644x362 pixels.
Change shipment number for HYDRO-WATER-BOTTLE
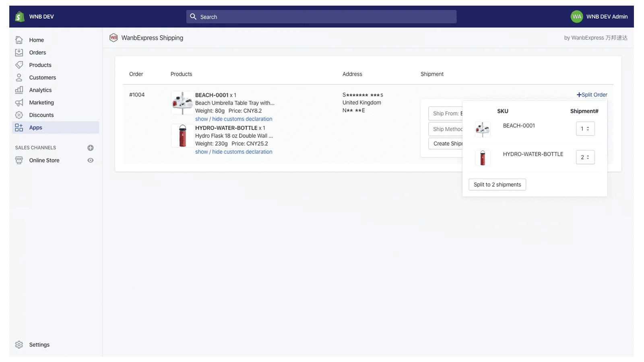pyautogui.click(x=585, y=157)
